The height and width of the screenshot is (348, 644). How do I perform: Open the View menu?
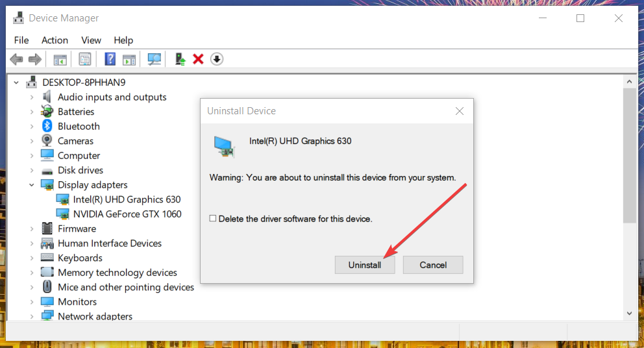[x=91, y=40]
